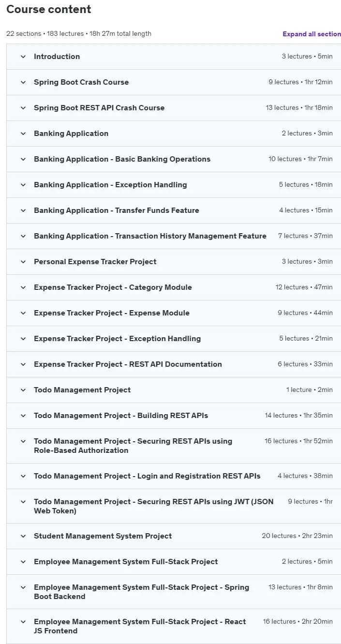Open the Transfer Funds Feature section title
Screen dimensions: 341x644
pos(117,210)
